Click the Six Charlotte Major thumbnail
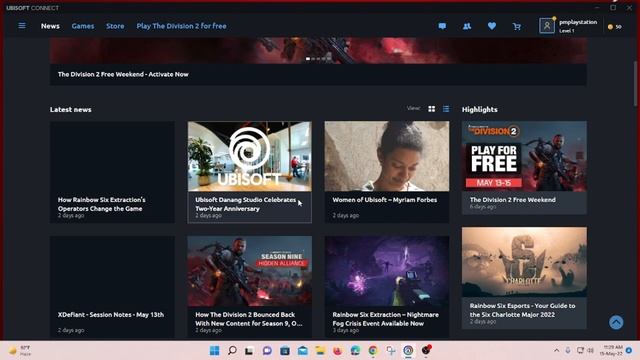The height and width of the screenshot is (360, 640). coord(524,262)
